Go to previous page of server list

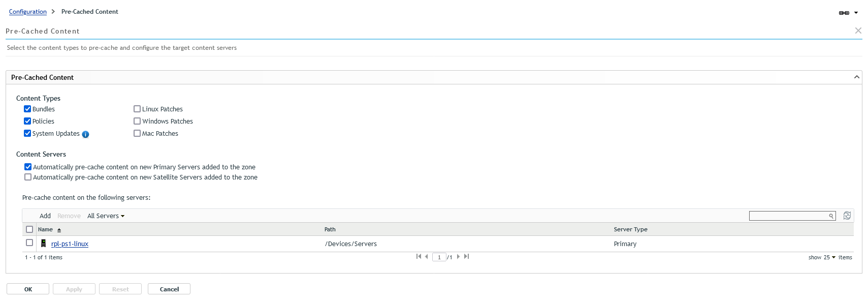pyautogui.click(x=427, y=256)
